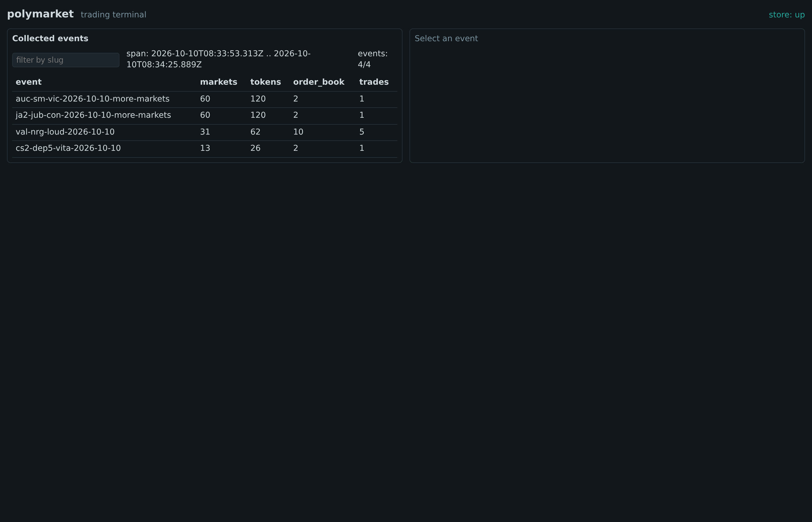Screen dimensions: 812x522
Task: Click markets value 60 in auc-sm-vic row
Action: [x=205, y=99]
